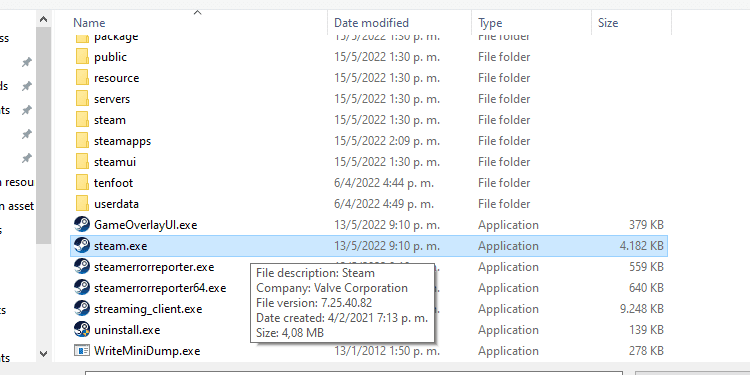Click the streaming_client.exe icon

point(82,309)
